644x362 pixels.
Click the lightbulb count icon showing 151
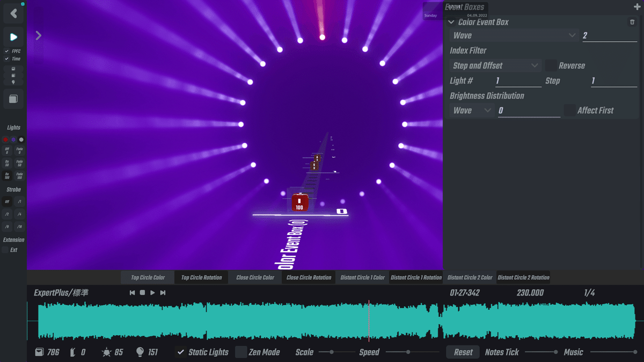point(140,352)
